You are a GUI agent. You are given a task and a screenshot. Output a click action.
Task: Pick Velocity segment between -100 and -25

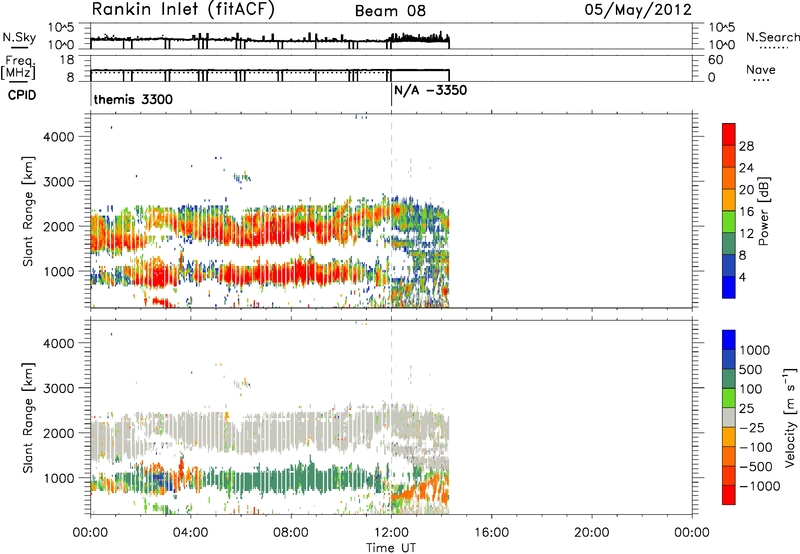(729, 437)
